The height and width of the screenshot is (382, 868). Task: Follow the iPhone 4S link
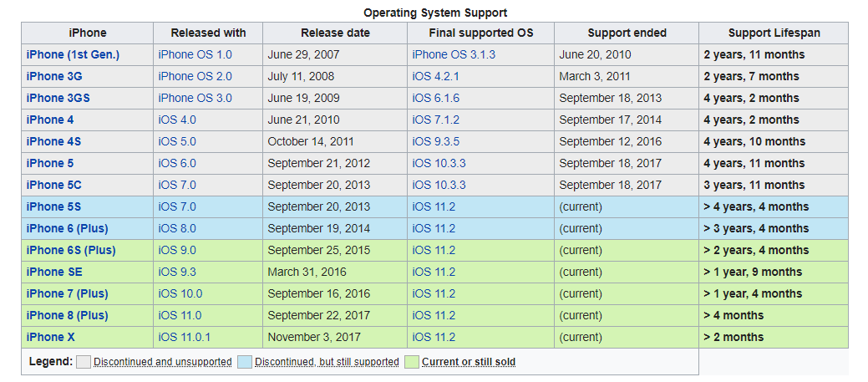(53, 142)
